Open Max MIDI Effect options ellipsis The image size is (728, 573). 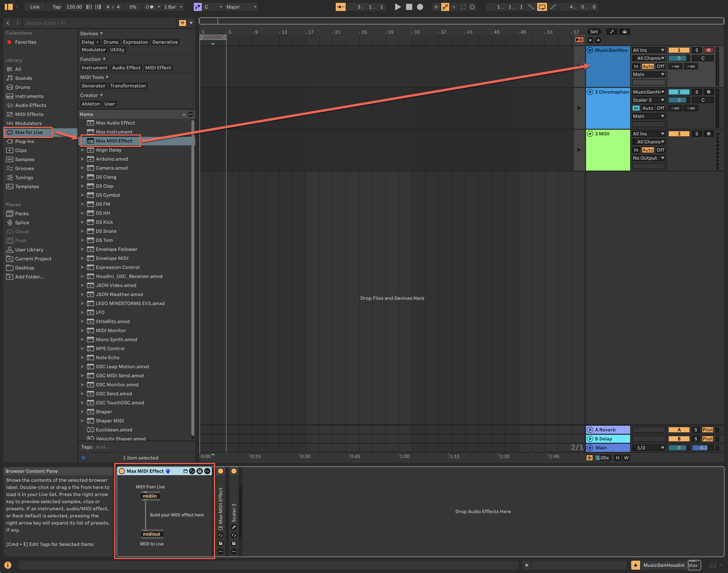208,471
